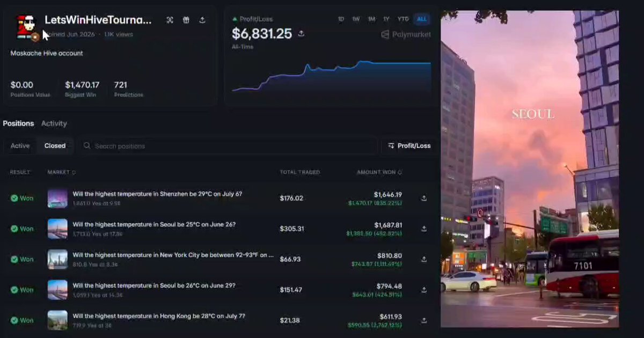Click the sort icon beside the MARKET header

tap(74, 172)
